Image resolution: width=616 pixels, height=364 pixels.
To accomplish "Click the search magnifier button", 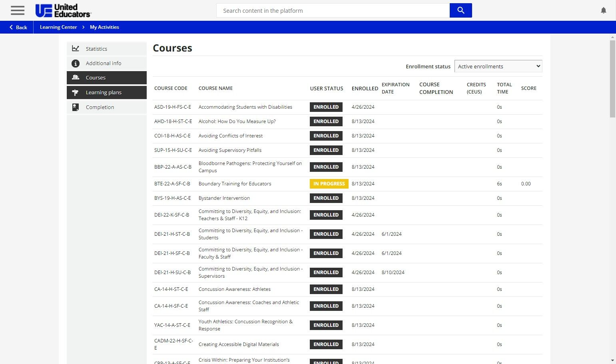I will [x=461, y=10].
